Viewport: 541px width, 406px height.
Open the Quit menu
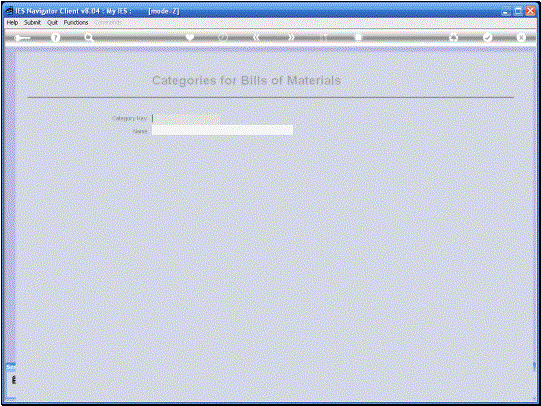(52, 22)
